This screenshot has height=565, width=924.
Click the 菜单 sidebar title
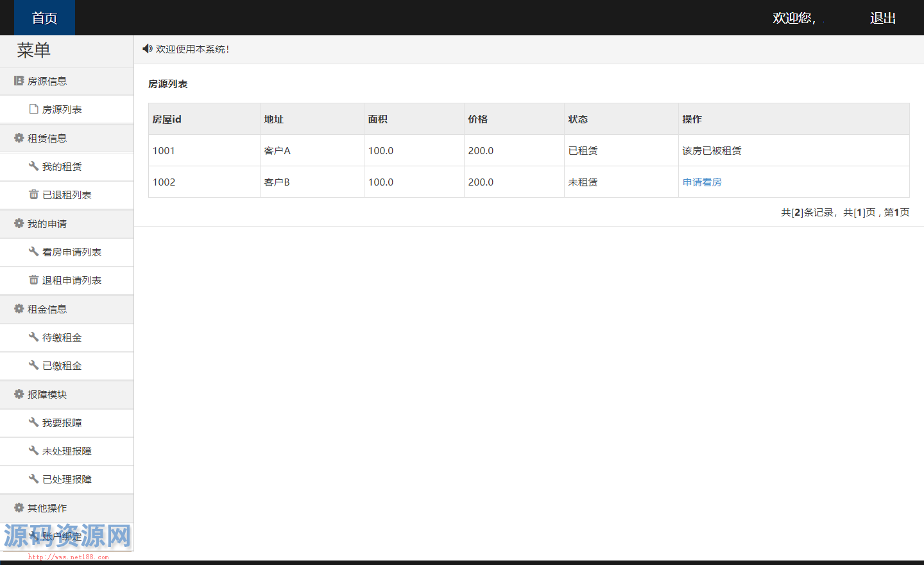pyautogui.click(x=33, y=50)
